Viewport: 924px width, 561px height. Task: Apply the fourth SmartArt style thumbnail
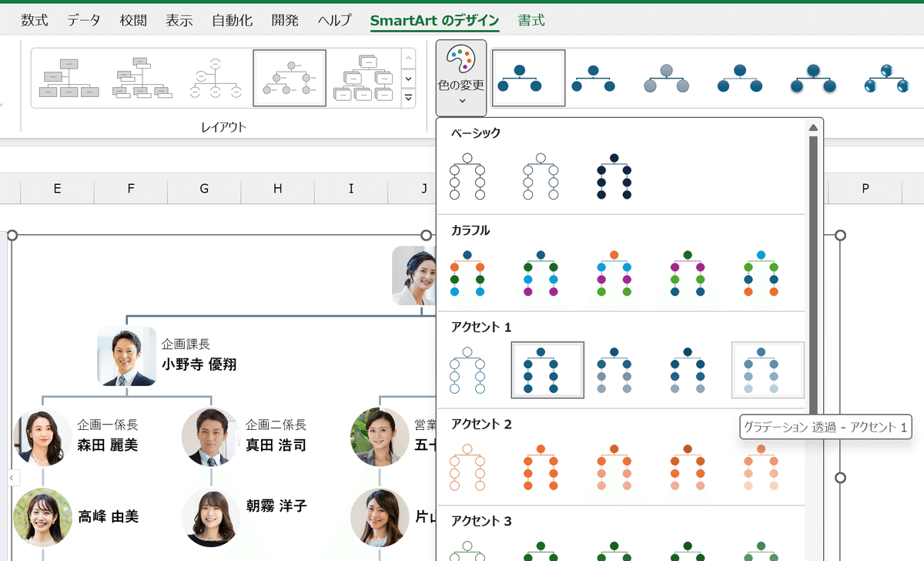(740, 78)
